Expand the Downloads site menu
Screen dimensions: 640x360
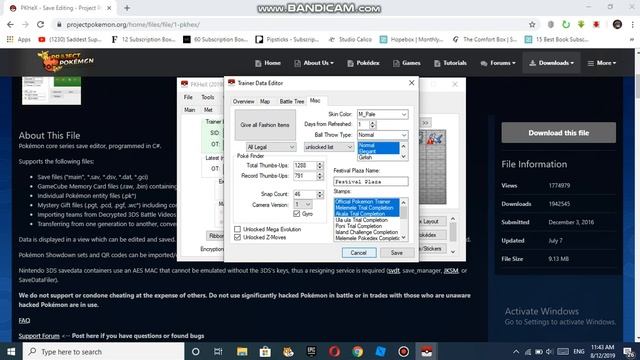pyautogui.click(x=551, y=63)
